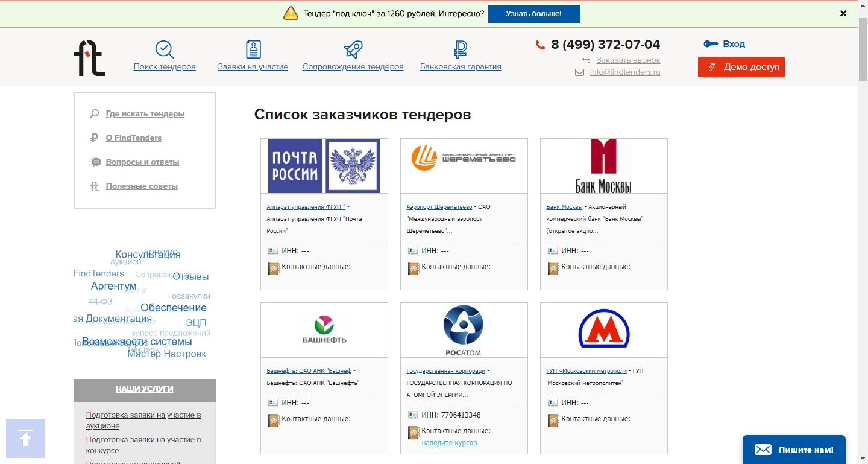Go to Сопровождение тендеров menu item

(x=353, y=67)
